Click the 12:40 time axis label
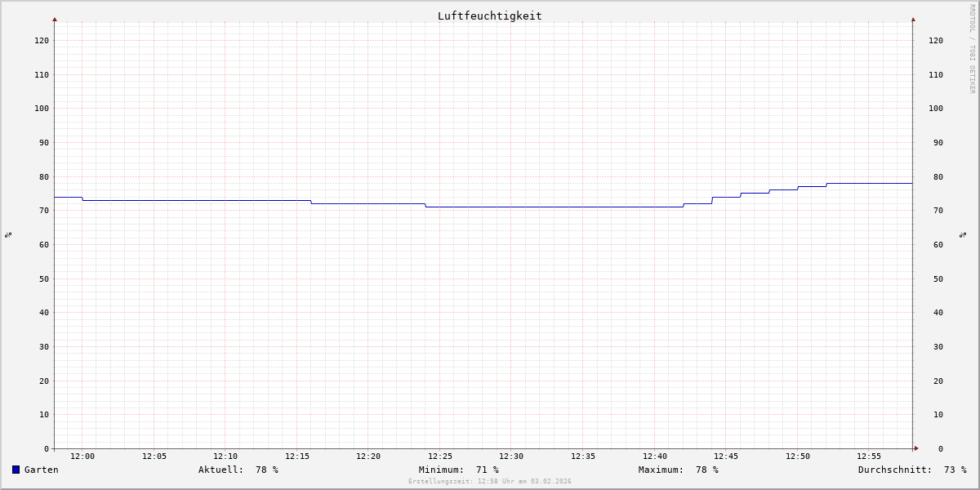This screenshot has height=490, width=980. [x=655, y=457]
